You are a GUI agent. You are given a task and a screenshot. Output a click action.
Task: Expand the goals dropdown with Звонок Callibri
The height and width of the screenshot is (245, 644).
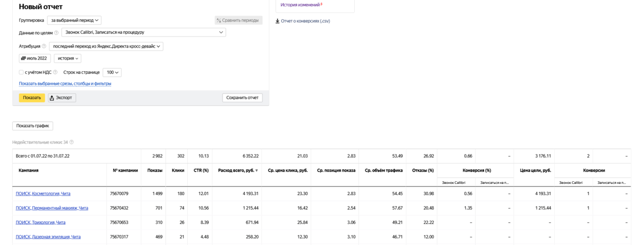pos(143,33)
